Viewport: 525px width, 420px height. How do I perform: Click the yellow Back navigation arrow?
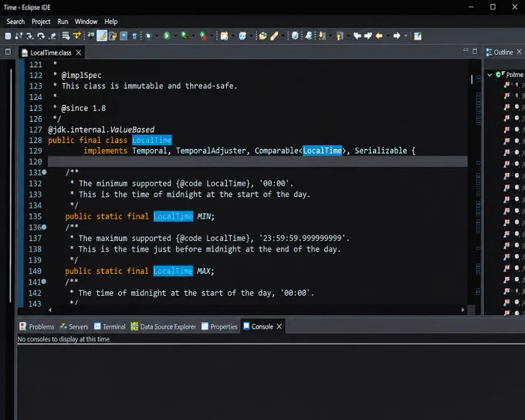pos(379,36)
